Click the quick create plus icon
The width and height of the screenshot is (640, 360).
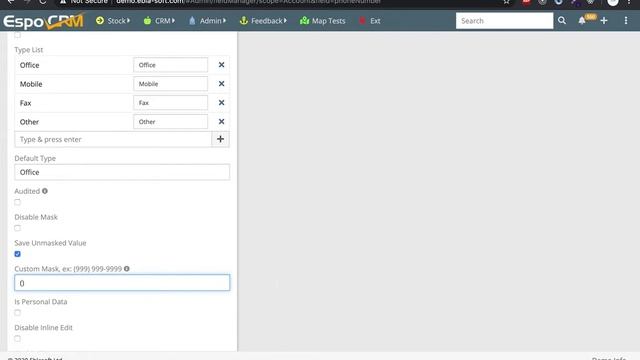604,21
